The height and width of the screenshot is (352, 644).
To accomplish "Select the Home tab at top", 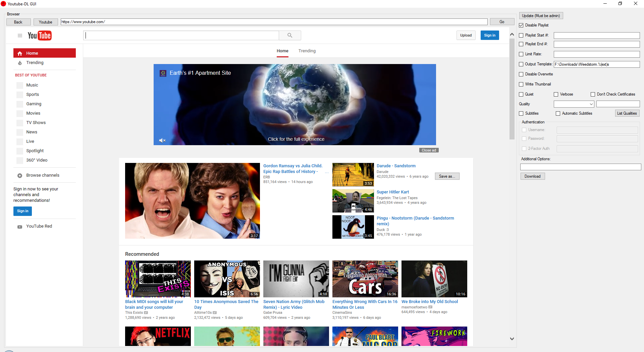I will (282, 51).
